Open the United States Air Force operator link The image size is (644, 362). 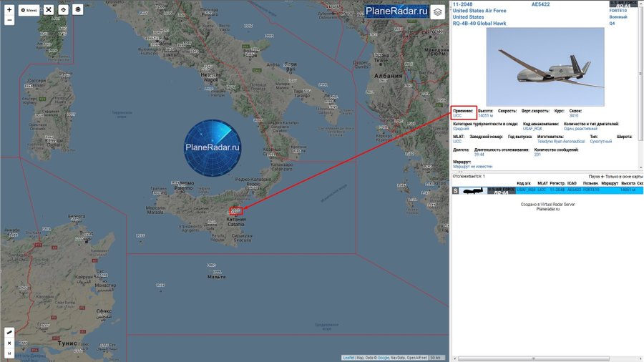pyautogui.click(x=479, y=11)
